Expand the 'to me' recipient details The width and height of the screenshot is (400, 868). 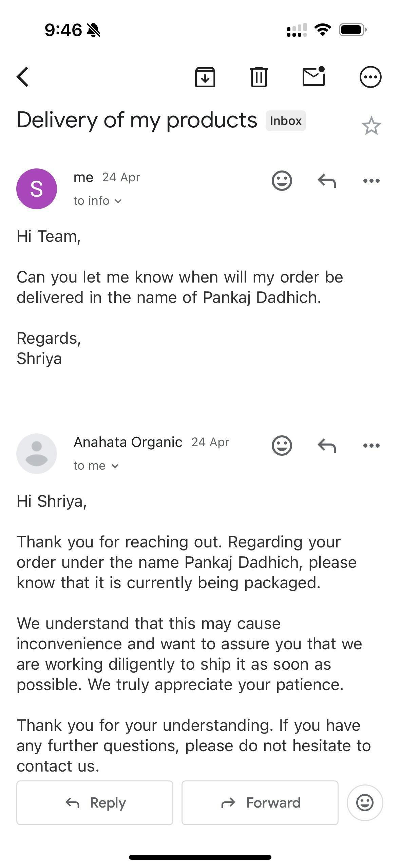(96, 466)
